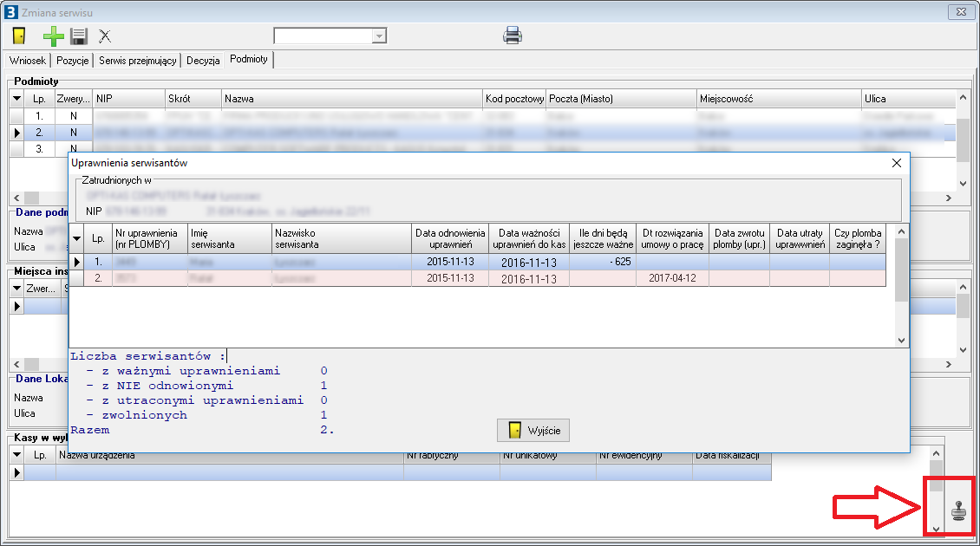Viewport: 980px width, 546px height.
Task: Select the Podmioty tab
Action: click(x=249, y=59)
